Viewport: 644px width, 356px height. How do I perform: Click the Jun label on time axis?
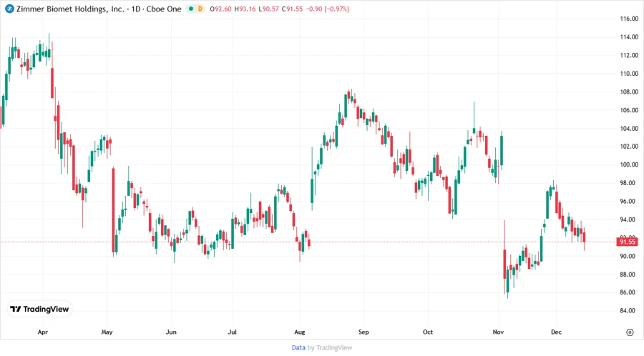tap(171, 332)
